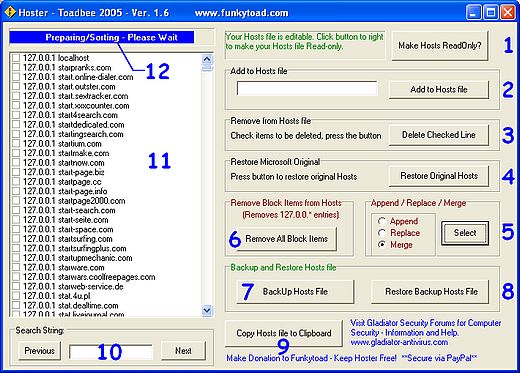
Task: Select the startsurfingplus.com row text
Action: tap(75, 248)
